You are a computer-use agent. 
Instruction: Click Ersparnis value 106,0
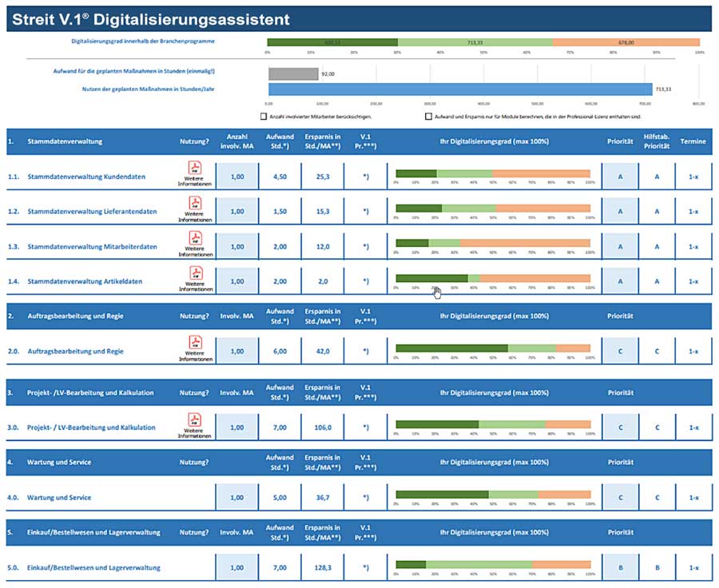tap(323, 427)
